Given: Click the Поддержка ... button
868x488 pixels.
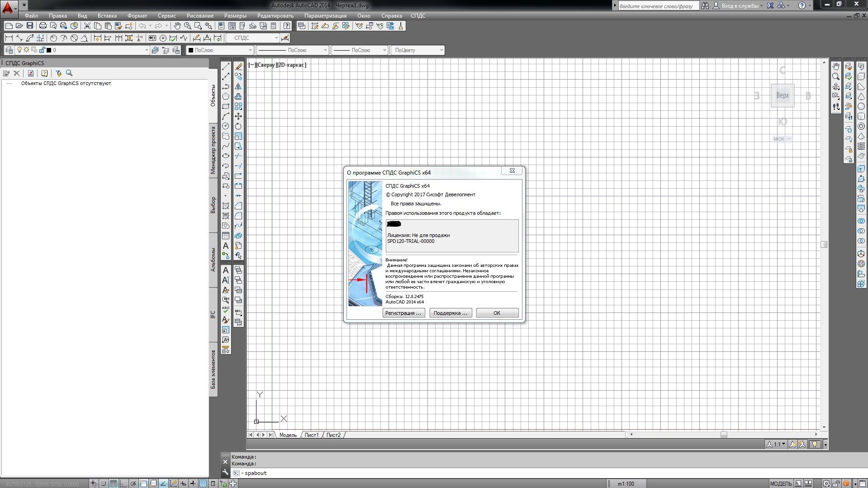Looking at the screenshot, I should coord(451,313).
